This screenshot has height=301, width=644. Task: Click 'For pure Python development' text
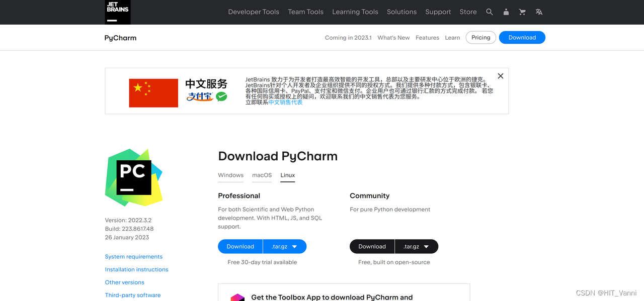point(390,210)
